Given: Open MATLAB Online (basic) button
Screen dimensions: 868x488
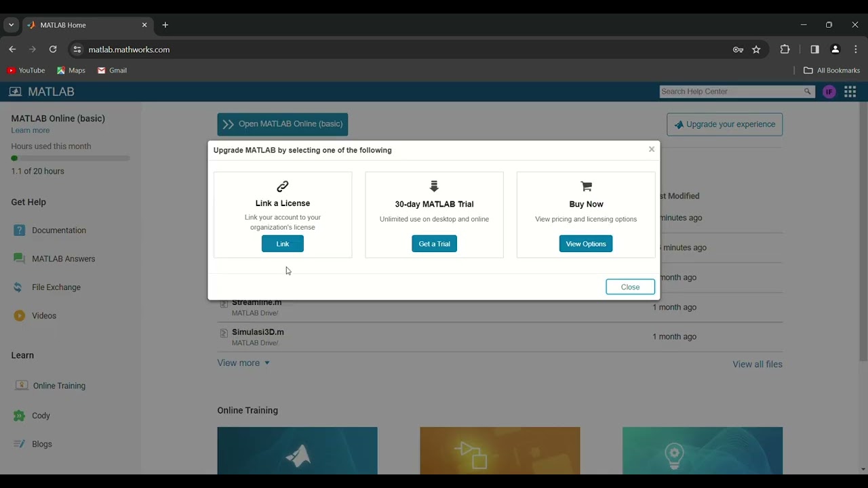Looking at the screenshot, I should pos(283,124).
